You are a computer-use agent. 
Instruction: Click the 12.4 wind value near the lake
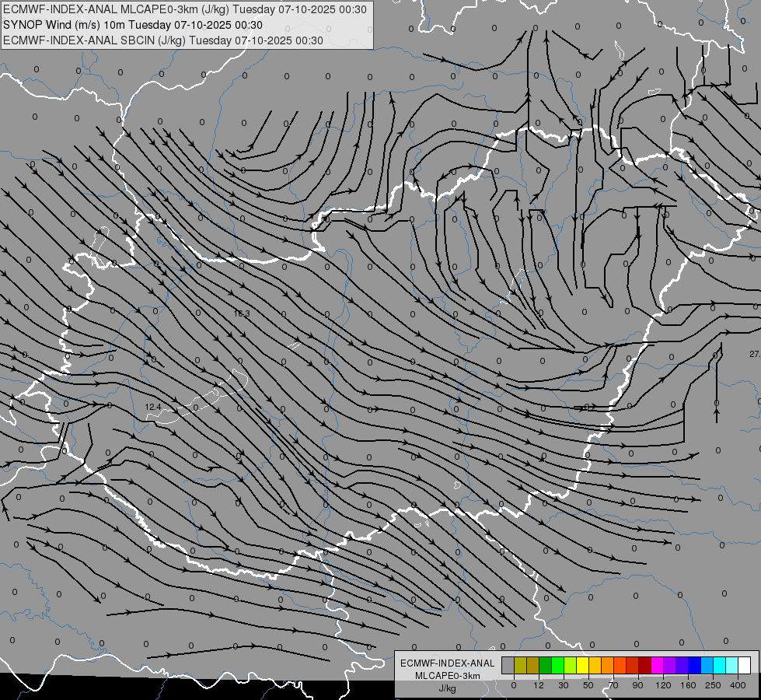tap(153, 407)
